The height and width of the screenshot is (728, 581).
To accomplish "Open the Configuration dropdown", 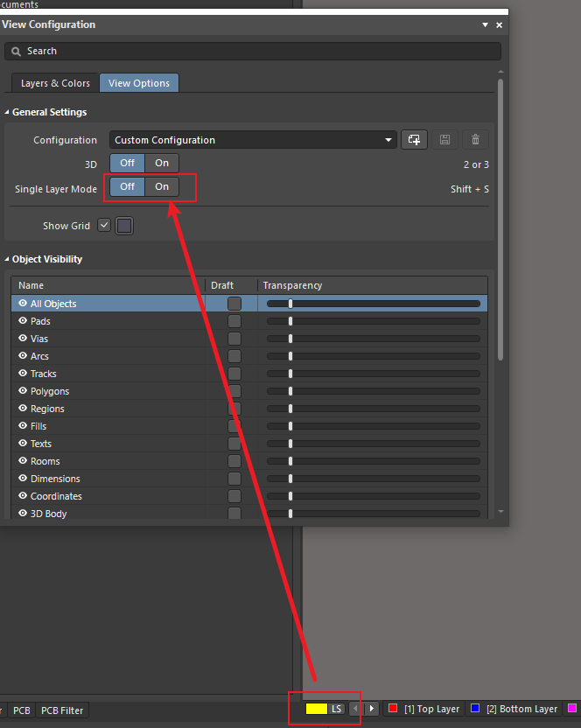I will (253, 140).
